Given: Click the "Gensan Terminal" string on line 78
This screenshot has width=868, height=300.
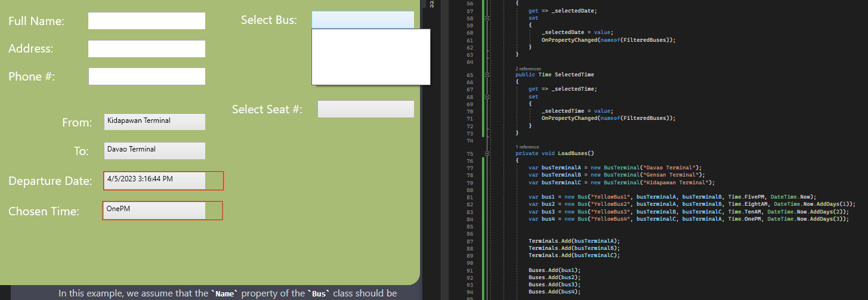Looking at the screenshot, I should [670, 175].
